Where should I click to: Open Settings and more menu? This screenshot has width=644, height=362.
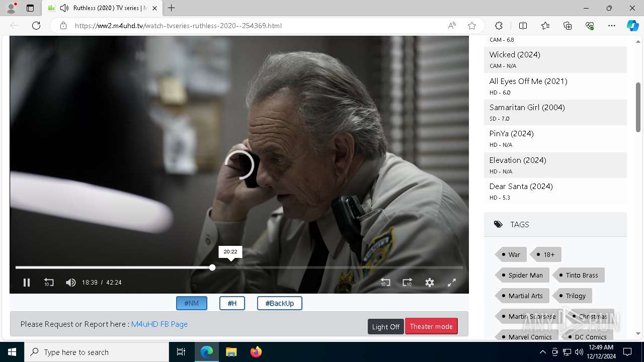pos(612,26)
